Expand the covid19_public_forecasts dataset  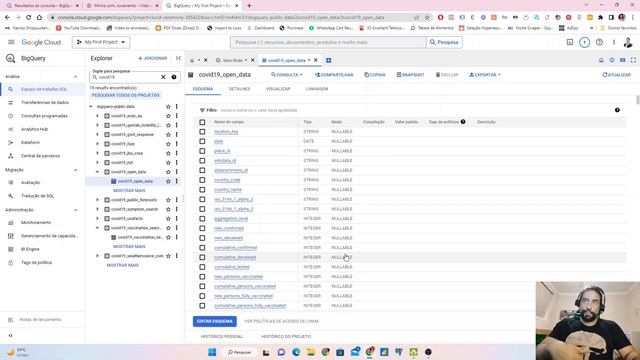click(x=97, y=200)
